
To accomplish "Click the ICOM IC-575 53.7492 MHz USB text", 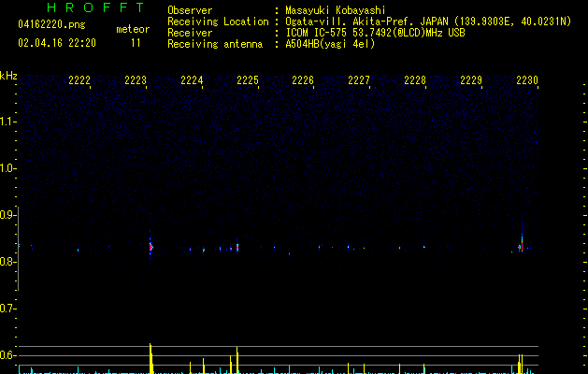I will 376,33.
